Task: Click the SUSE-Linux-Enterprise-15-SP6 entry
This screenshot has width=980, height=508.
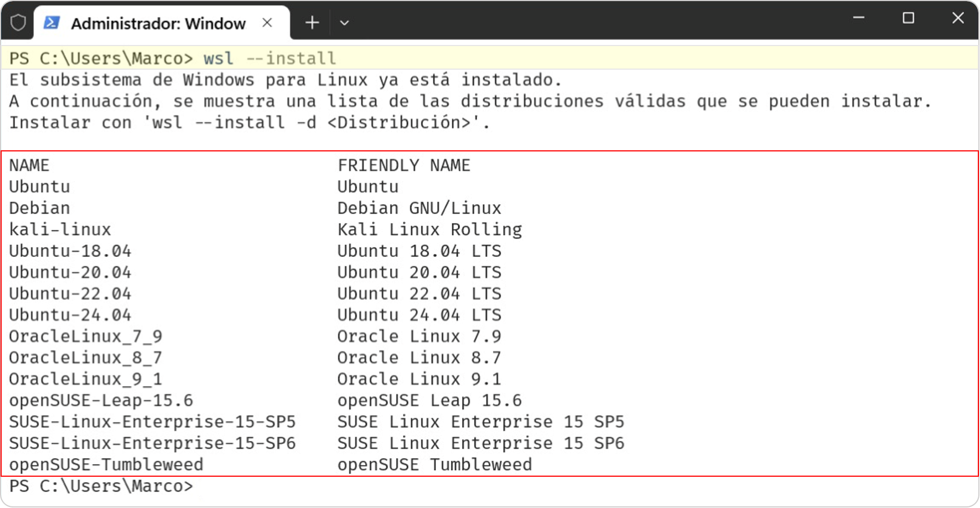Action: click(152, 443)
